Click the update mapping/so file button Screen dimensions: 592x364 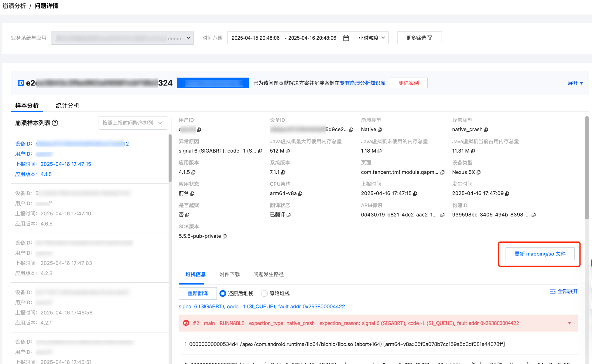(540, 254)
